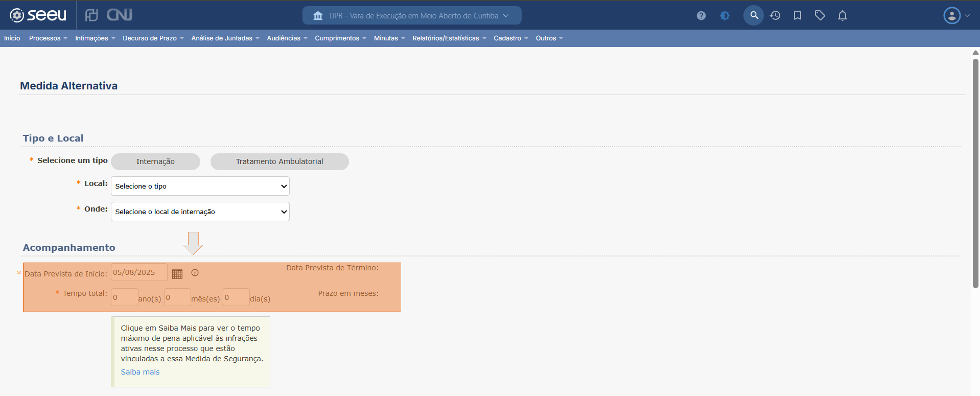Screen dimensions: 980x396
Task: Click the info icon beside start date
Action: (x=195, y=273)
